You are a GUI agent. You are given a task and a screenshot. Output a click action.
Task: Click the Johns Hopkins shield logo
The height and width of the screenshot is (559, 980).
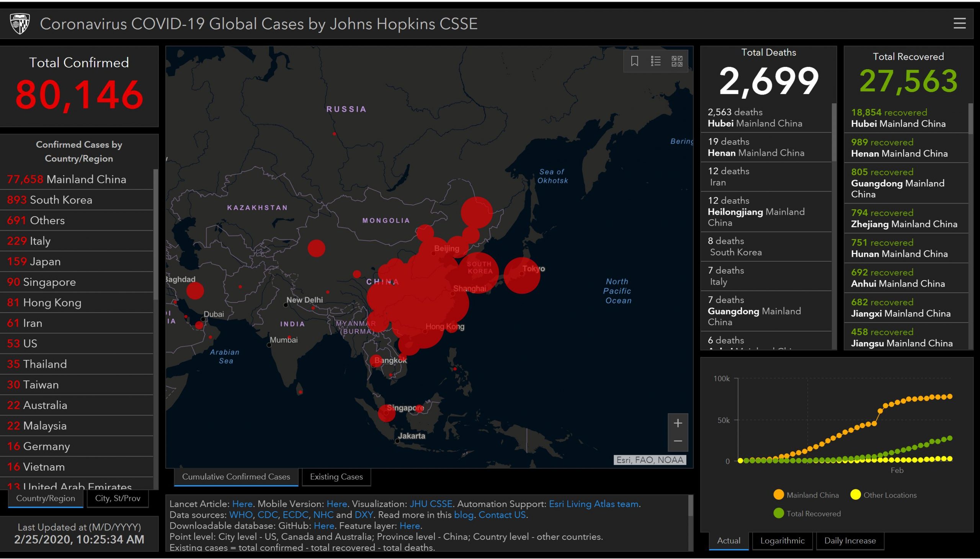click(x=20, y=24)
